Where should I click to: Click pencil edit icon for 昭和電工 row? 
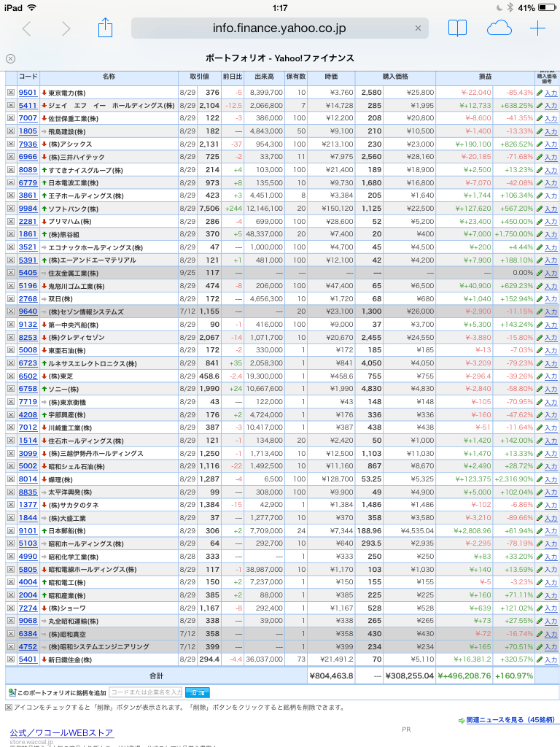point(540,582)
